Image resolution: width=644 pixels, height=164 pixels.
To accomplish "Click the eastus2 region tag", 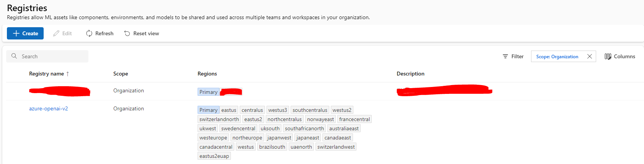I will (x=253, y=119).
